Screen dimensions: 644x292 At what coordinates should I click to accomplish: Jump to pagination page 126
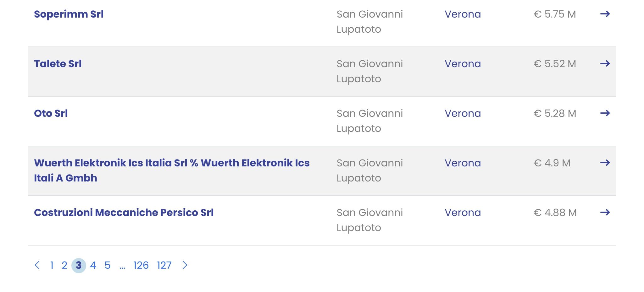[x=141, y=265]
